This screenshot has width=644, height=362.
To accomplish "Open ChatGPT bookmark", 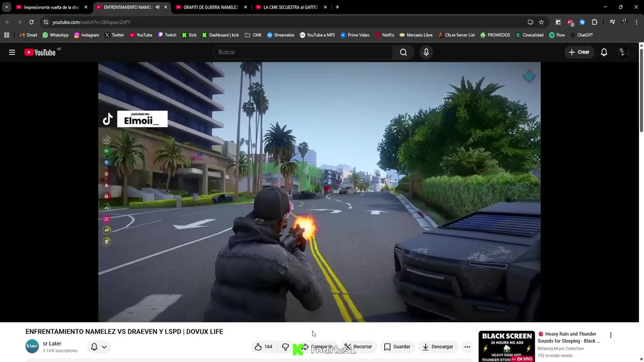I will (x=581, y=35).
